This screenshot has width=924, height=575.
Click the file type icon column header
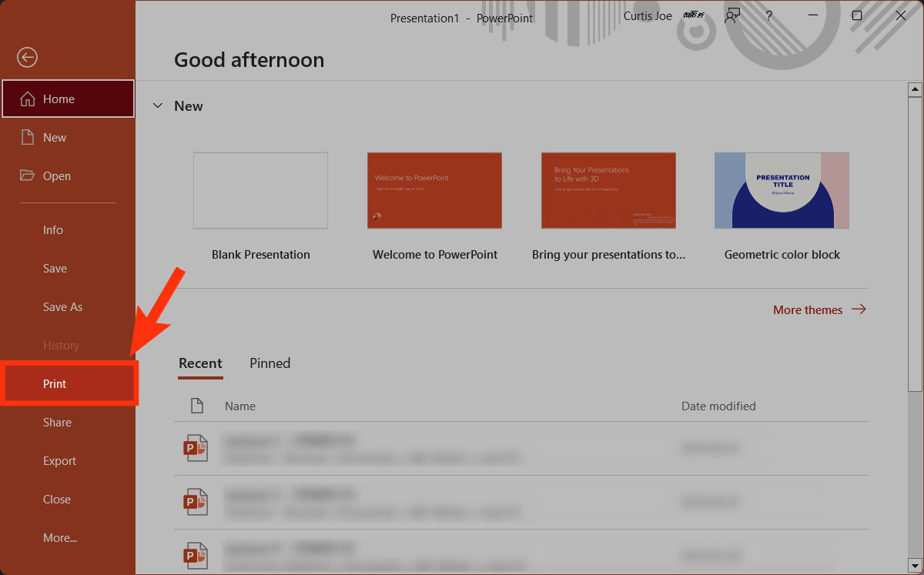click(197, 406)
